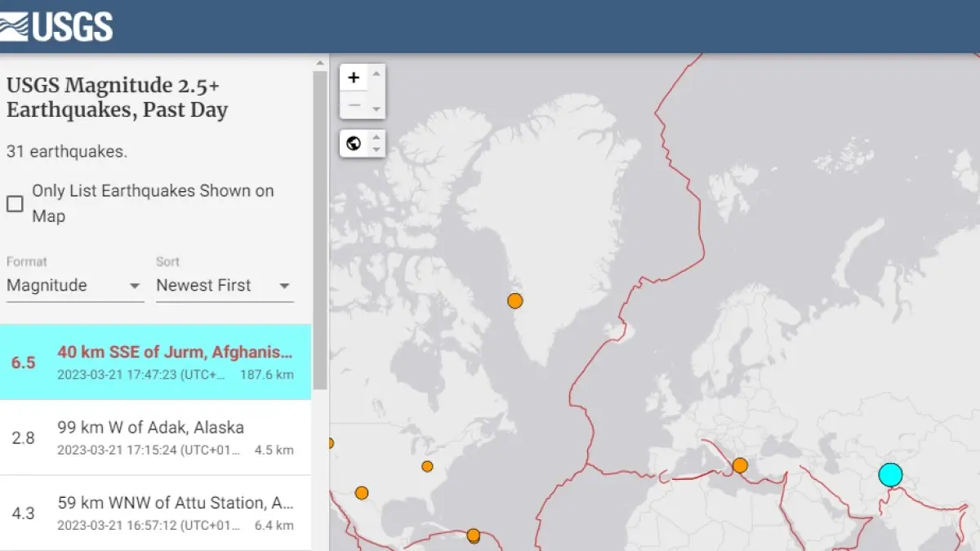Screen dimensions: 980x551
Task: Click the Newest First dropdown arrow
Action: coord(284,287)
